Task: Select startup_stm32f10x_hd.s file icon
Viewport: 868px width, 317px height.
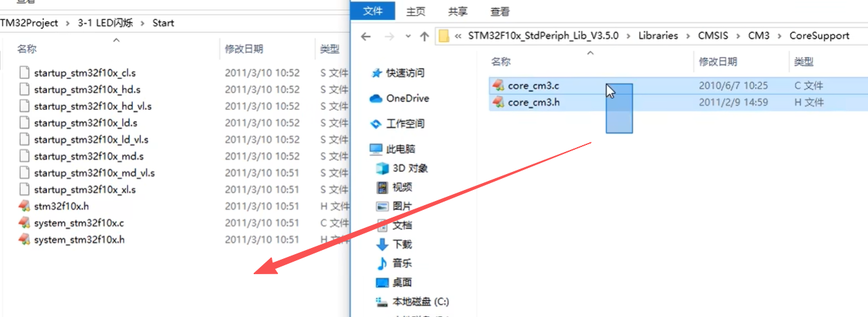Action: (x=24, y=89)
